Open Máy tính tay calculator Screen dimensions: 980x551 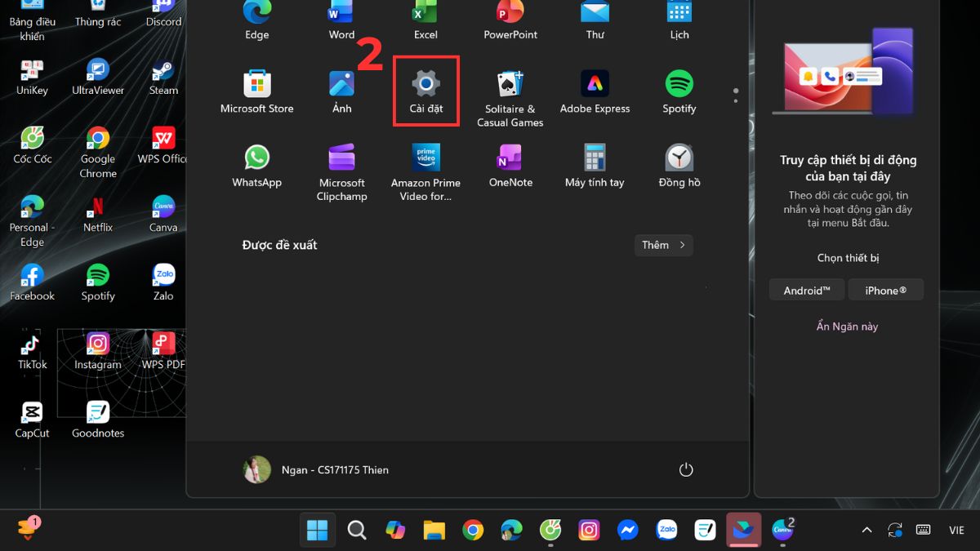595,166
